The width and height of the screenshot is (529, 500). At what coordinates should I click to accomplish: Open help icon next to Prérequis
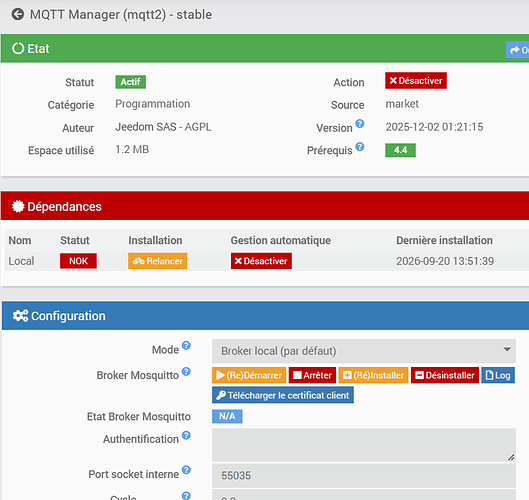[360, 147]
